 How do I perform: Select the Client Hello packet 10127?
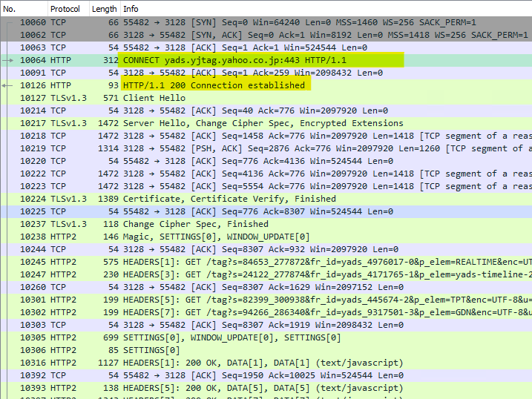(x=266, y=98)
